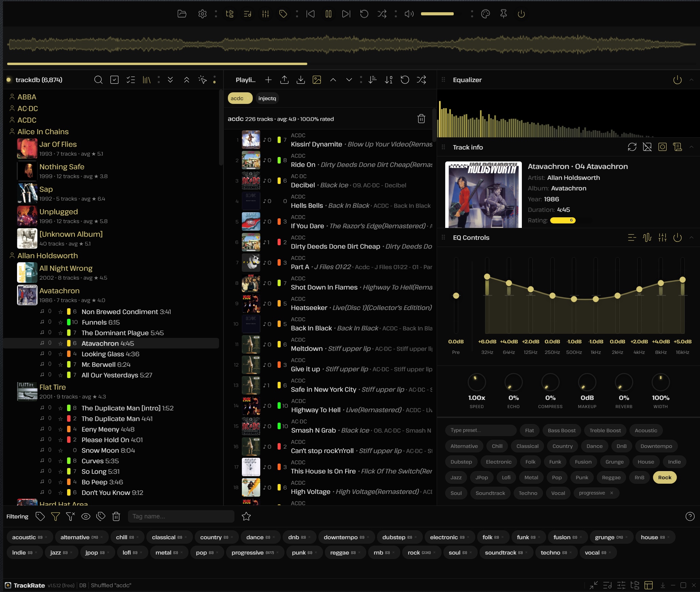700x592 pixels.
Task: Pause playback
Action: 328,14
